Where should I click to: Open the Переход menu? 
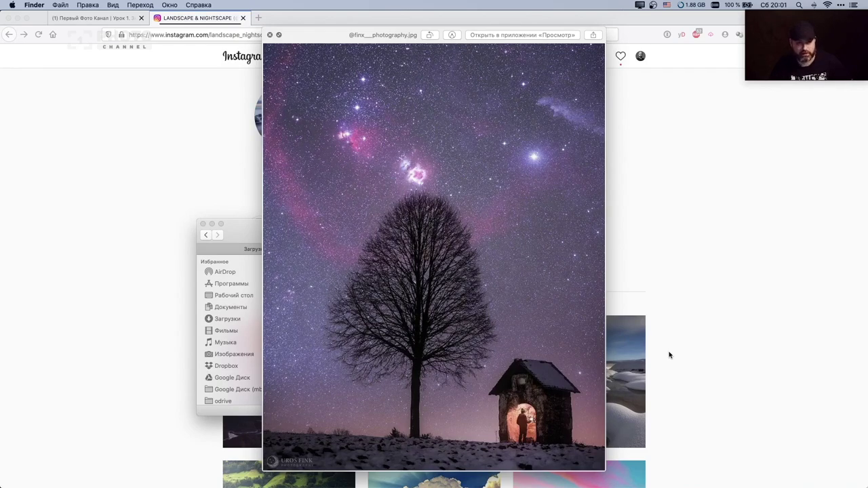point(140,5)
